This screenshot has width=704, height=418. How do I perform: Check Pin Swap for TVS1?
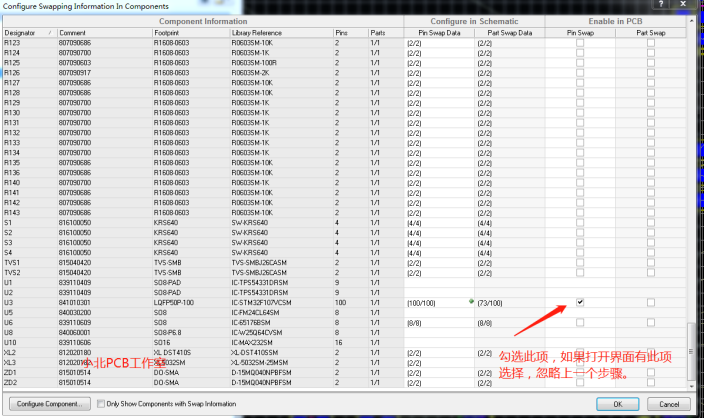tap(580, 263)
